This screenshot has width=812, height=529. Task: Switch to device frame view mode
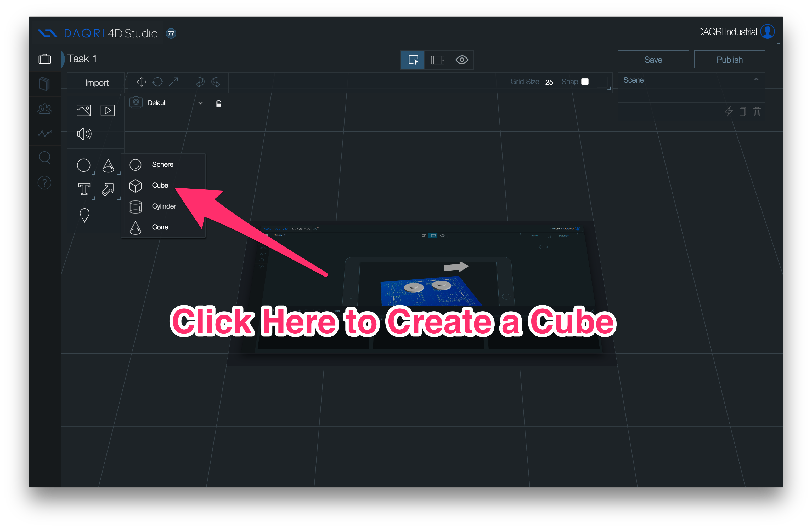tap(437, 60)
